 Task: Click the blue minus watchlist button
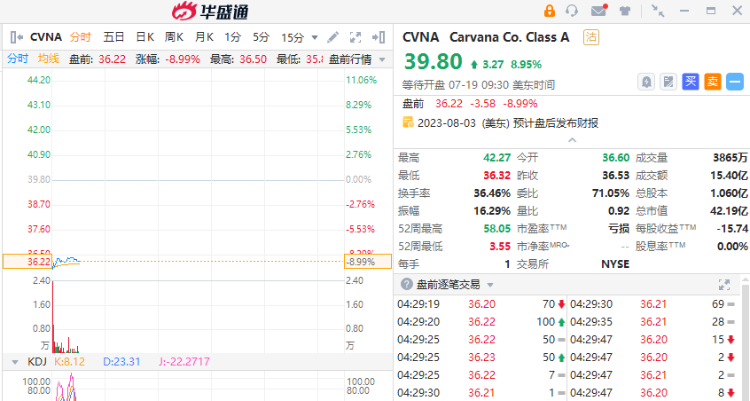[735, 82]
